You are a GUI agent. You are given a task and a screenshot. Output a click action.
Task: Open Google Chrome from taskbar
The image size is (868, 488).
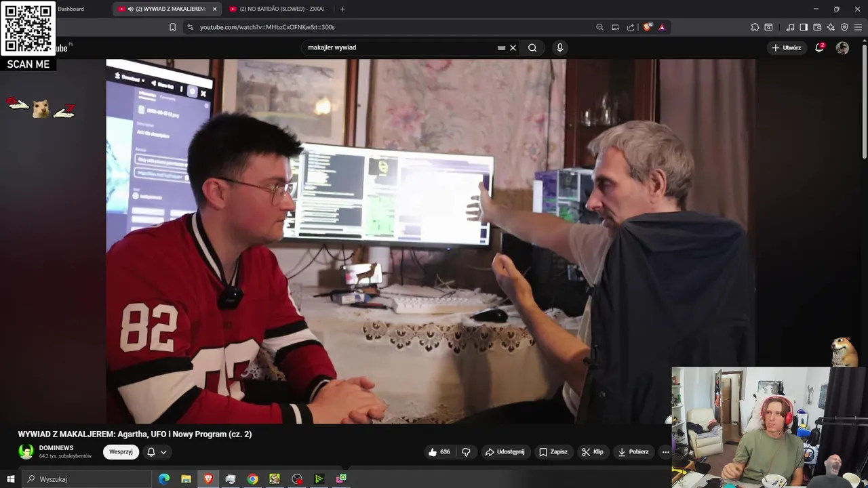pyautogui.click(x=252, y=479)
